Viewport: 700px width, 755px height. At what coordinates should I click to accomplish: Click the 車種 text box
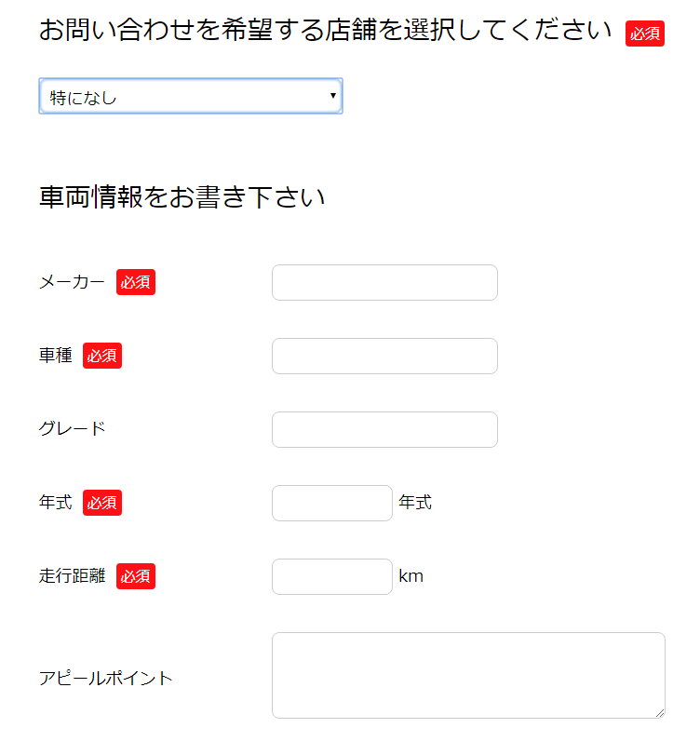coord(384,356)
